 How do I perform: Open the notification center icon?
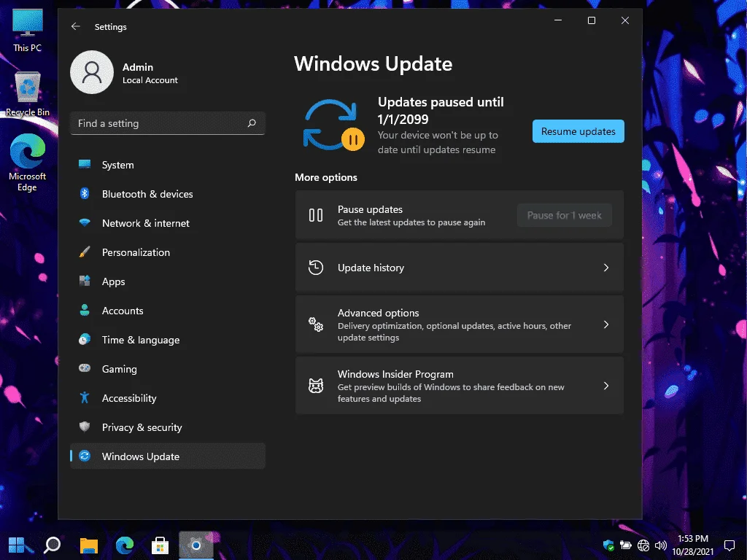(729, 545)
